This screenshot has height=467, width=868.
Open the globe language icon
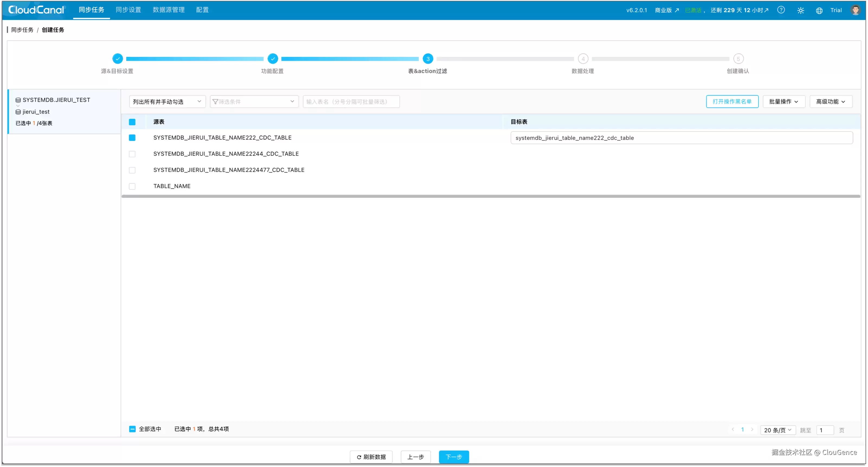point(819,11)
